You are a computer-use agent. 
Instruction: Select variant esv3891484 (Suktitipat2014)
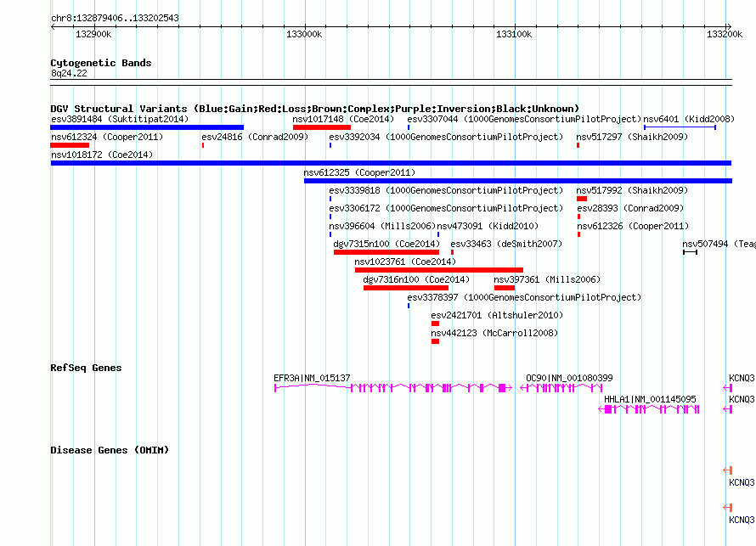click(x=120, y=119)
